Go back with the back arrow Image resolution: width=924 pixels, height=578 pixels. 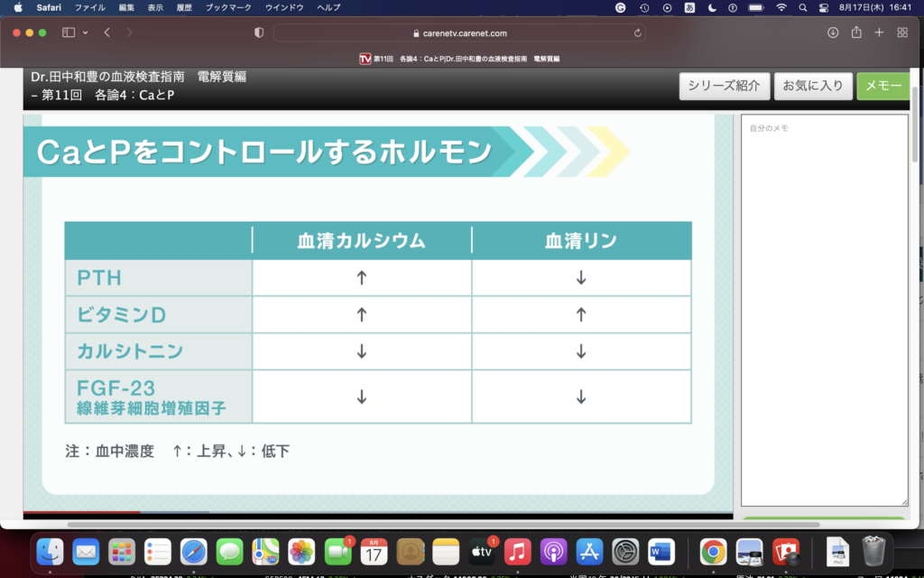click(107, 33)
